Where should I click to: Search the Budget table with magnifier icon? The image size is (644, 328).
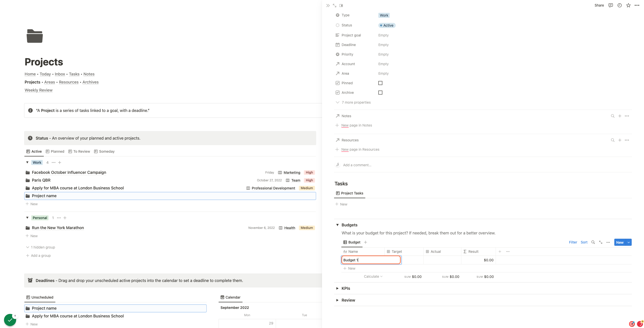pyautogui.click(x=593, y=242)
